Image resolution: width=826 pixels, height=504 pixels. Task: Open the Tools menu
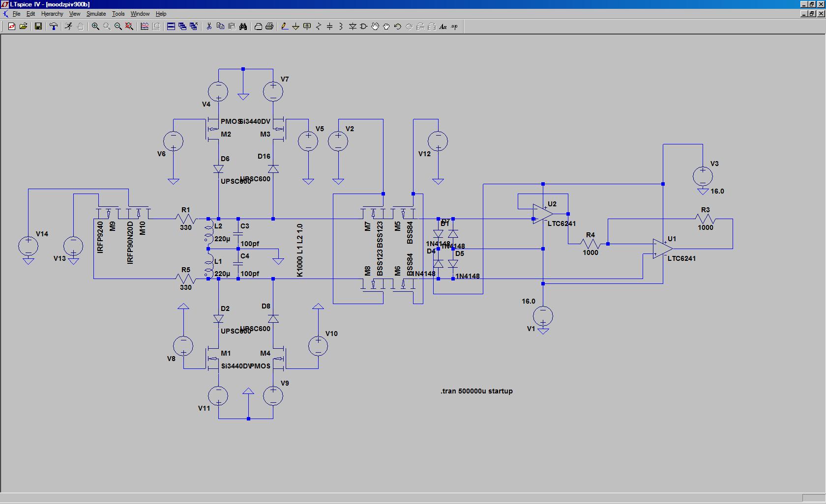tap(118, 14)
